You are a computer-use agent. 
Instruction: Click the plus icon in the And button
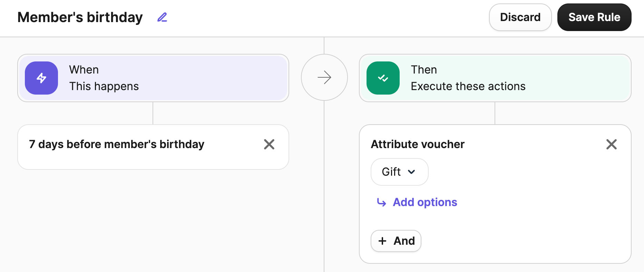(x=382, y=241)
